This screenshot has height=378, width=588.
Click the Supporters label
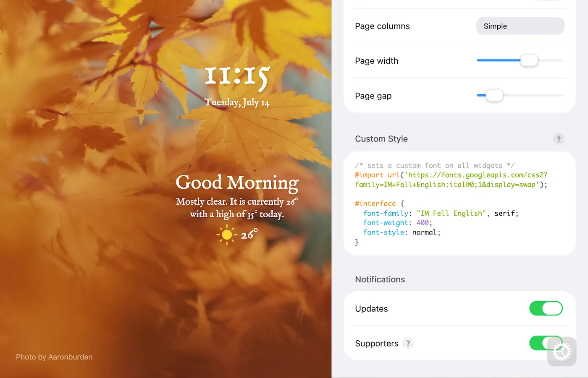click(376, 344)
